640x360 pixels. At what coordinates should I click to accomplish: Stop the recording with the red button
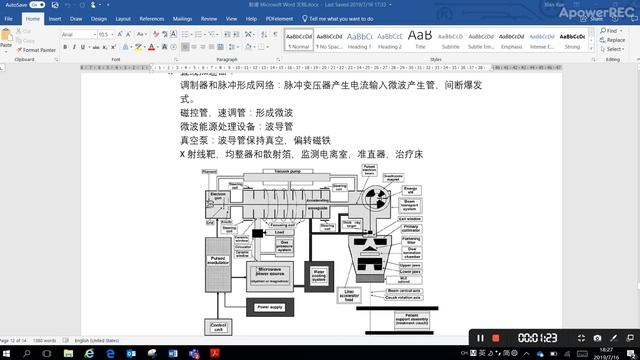496,338
